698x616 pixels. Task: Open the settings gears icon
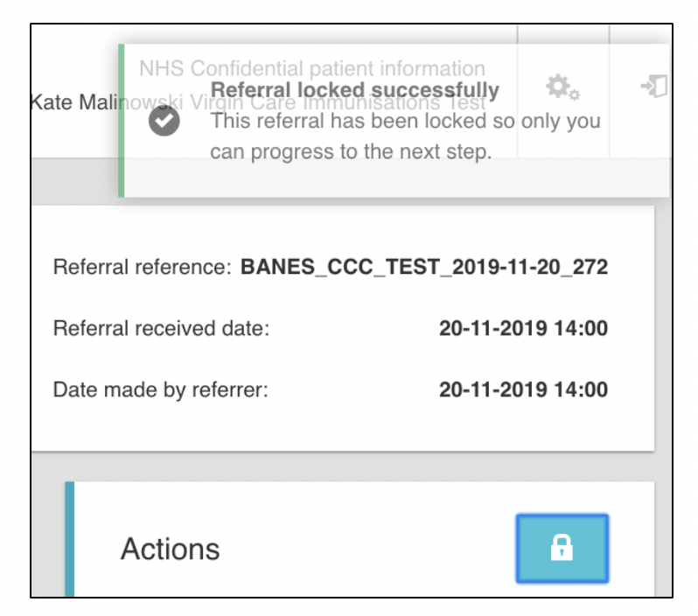(x=562, y=87)
